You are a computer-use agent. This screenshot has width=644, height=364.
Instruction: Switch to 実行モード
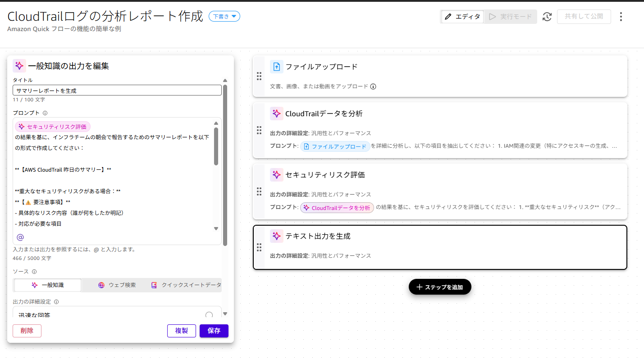(511, 17)
